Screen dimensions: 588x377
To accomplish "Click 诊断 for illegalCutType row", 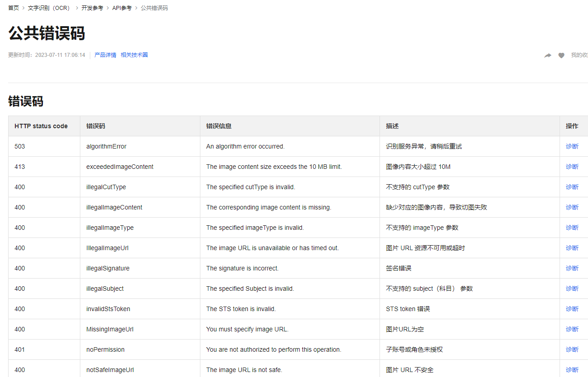I will pyautogui.click(x=572, y=187).
